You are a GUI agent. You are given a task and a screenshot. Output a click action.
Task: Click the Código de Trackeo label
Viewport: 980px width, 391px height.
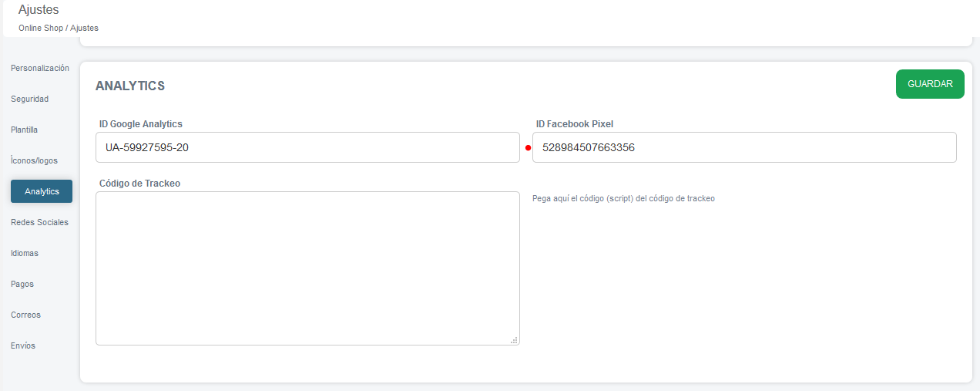[x=140, y=184]
